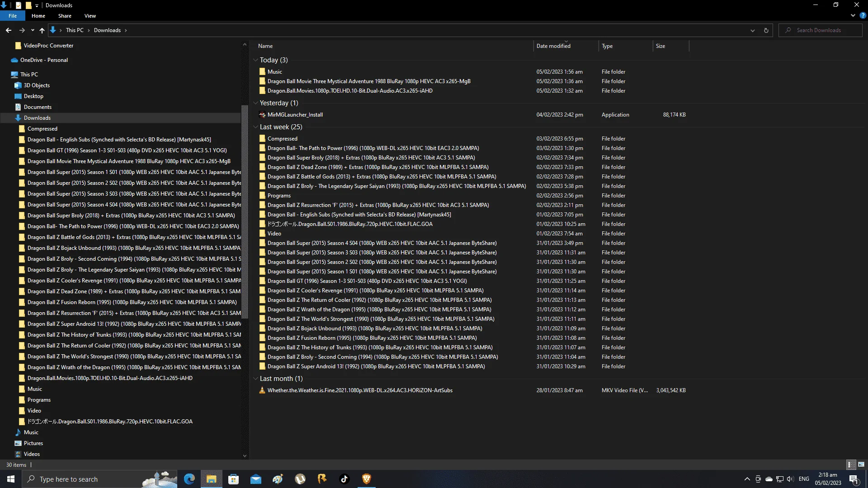Open Microsoft Store taskbar icon
Image resolution: width=868 pixels, height=488 pixels.
233,479
